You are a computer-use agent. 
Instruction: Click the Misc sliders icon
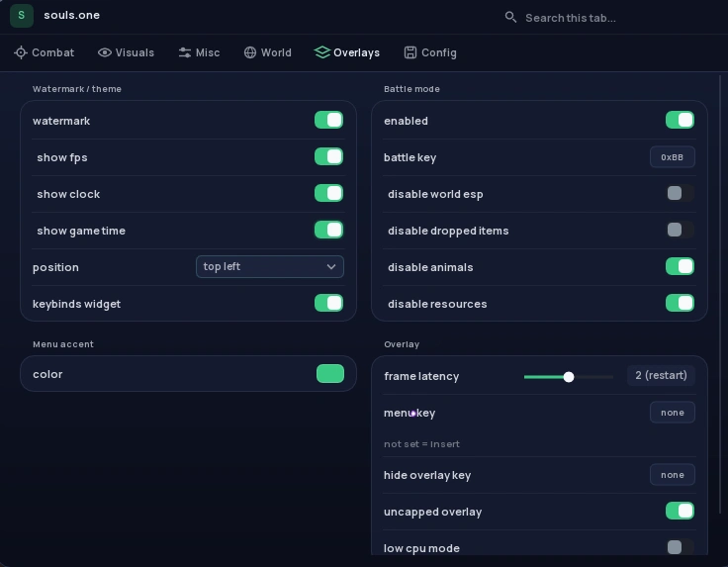(185, 52)
